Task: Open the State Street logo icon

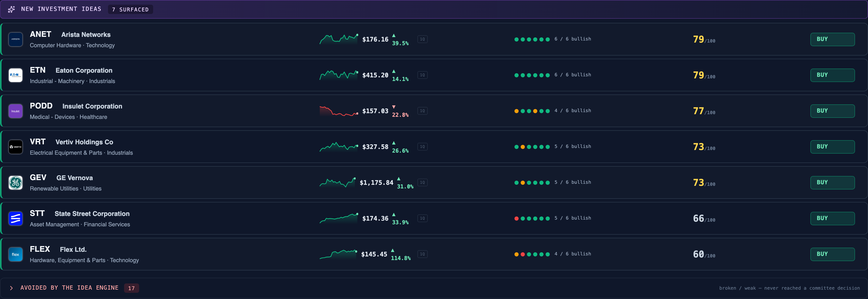Action: tap(16, 219)
